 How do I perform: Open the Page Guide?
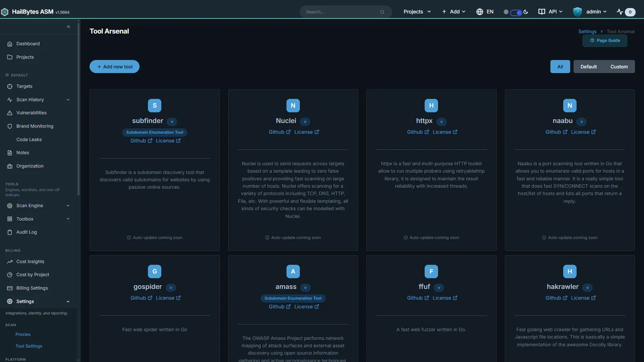[605, 41]
